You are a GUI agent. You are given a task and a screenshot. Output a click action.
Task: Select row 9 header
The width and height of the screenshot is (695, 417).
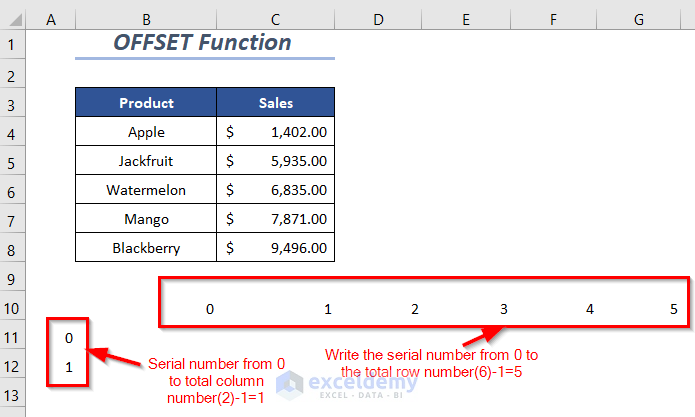(12, 277)
